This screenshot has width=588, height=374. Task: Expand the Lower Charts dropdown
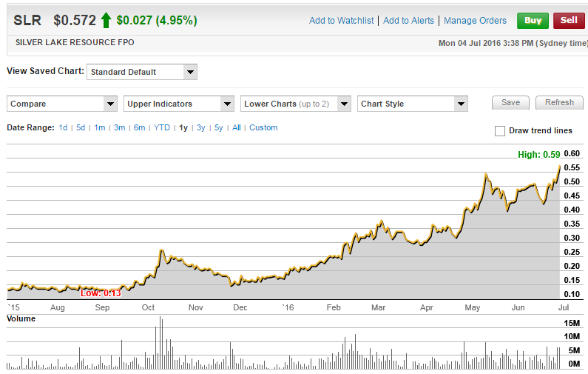(x=296, y=104)
